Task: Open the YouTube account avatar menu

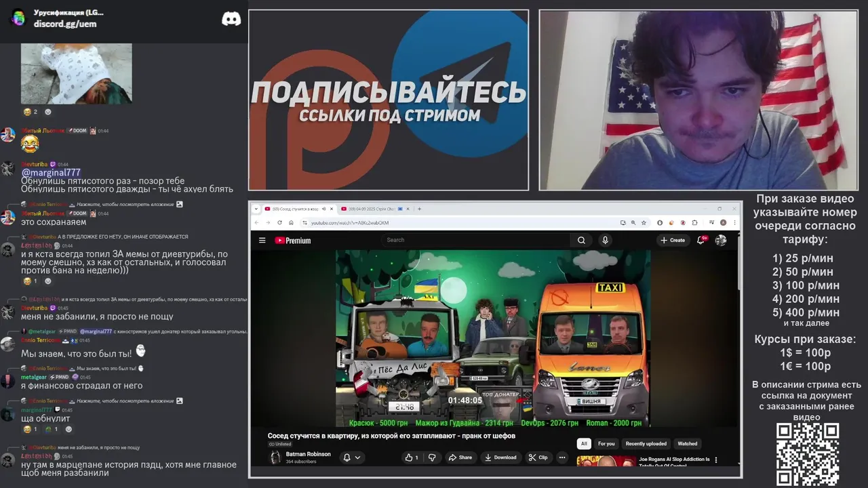Action: [721, 240]
